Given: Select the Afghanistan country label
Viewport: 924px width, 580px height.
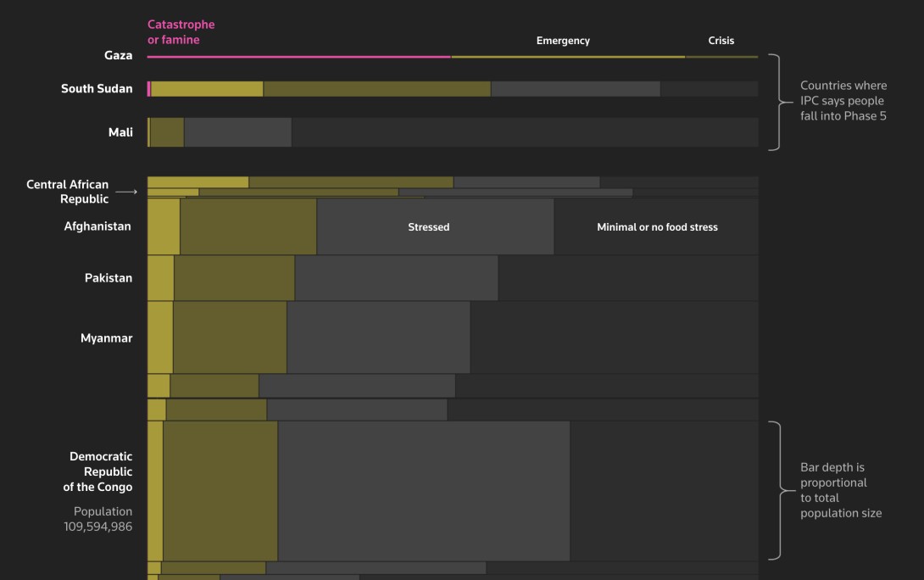Looking at the screenshot, I should [x=97, y=226].
